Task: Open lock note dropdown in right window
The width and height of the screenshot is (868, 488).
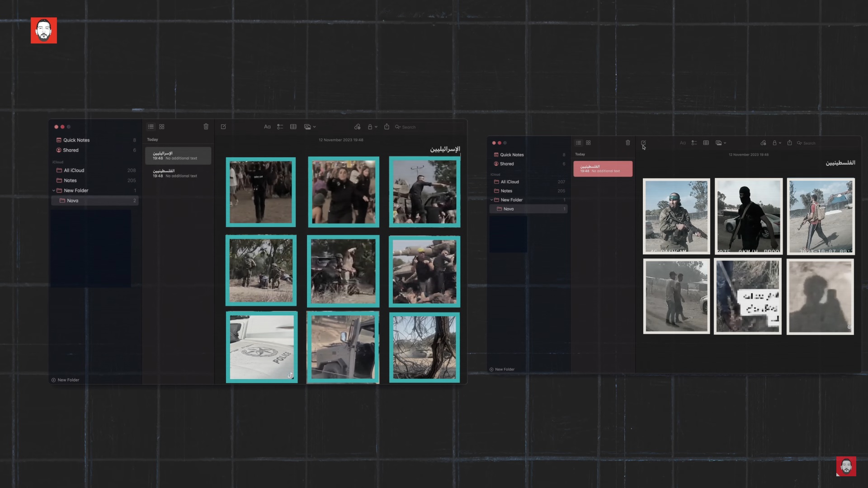Action: point(777,143)
